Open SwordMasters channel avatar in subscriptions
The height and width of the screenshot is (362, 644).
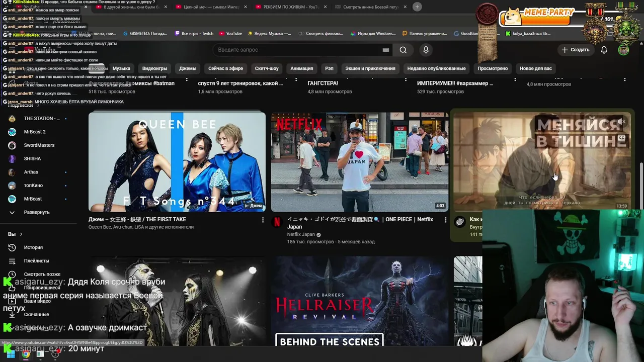(12, 145)
